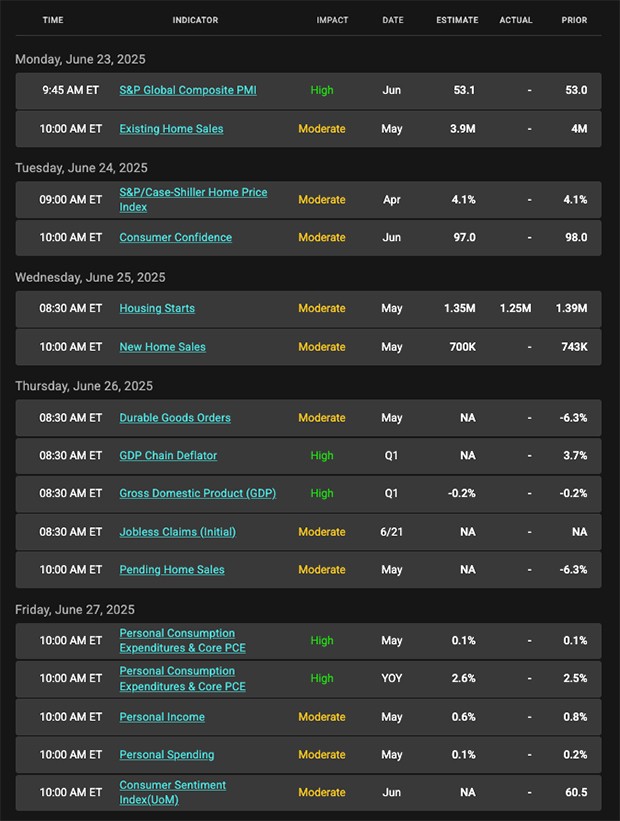Open the Housing Starts link
The width and height of the screenshot is (620, 821).
(x=157, y=308)
